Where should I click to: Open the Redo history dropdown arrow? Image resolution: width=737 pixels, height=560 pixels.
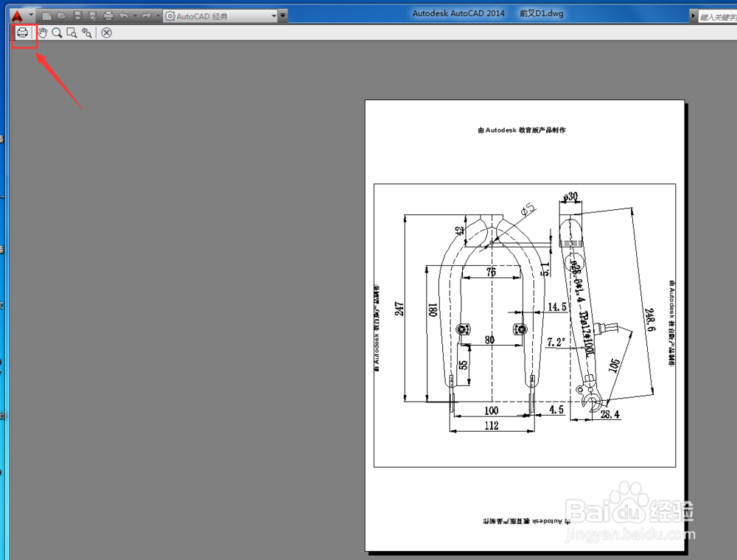tap(158, 16)
